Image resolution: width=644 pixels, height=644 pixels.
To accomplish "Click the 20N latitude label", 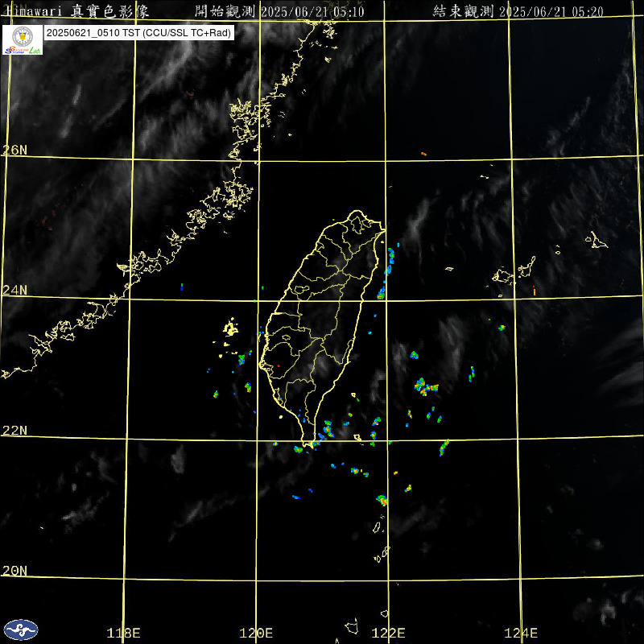I will [x=14, y=571].
